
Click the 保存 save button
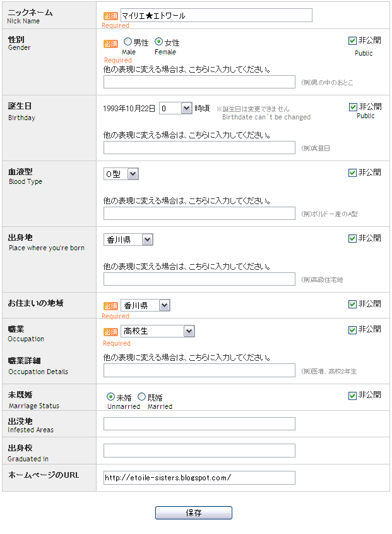tap(194, 513)
